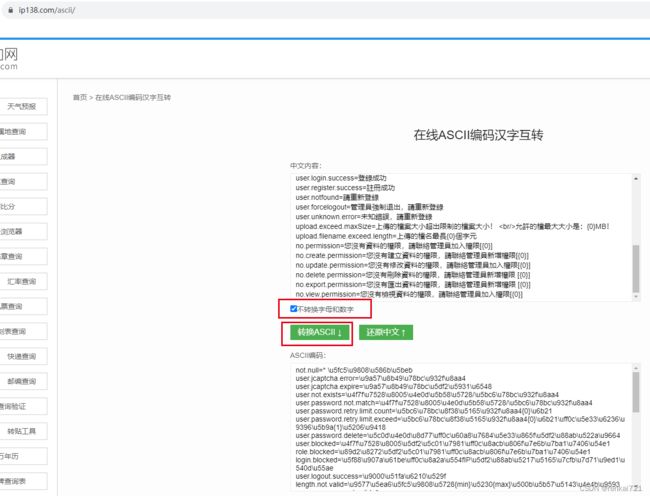The height and width of the screenshot is (496, 650).
Task: Click the user.password.retry.limit.exceed line
Action: (x=460, y=423)
